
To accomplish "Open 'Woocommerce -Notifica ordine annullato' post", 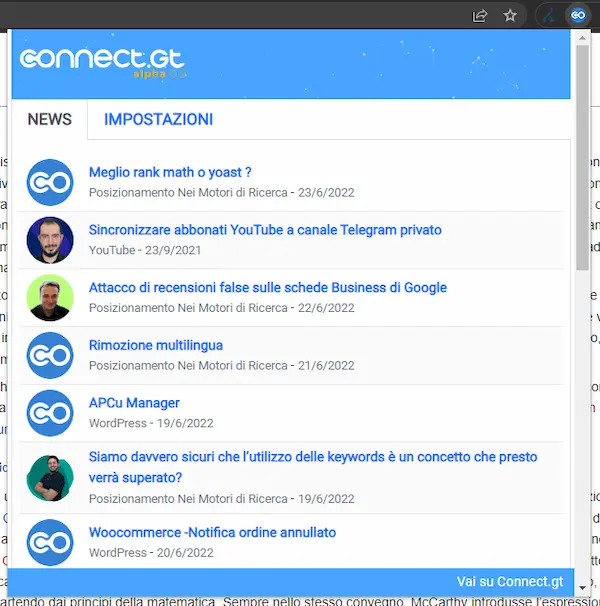I will 212,532.
